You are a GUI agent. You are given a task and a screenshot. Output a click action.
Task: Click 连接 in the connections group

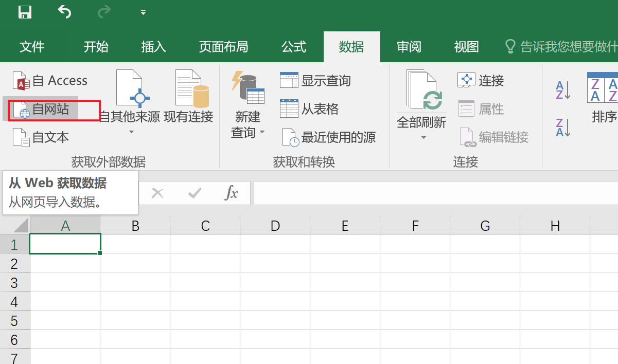click(481, 81)
